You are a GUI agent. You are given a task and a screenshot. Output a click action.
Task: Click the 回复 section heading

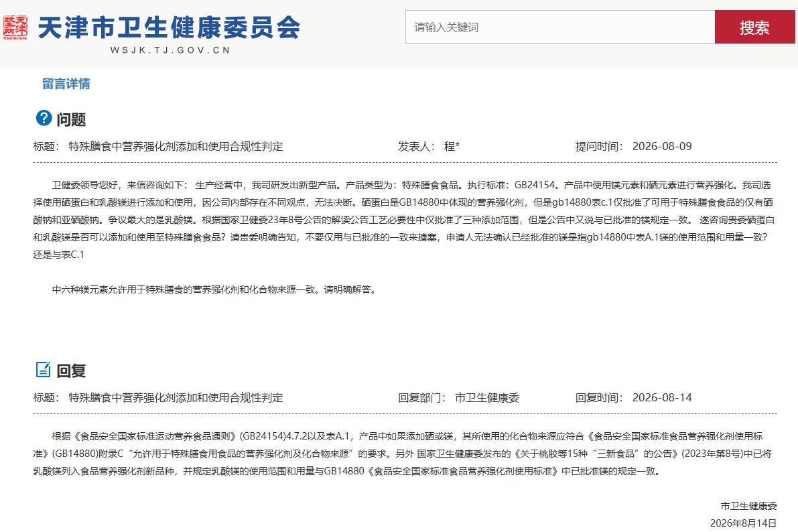coord(71,371)
